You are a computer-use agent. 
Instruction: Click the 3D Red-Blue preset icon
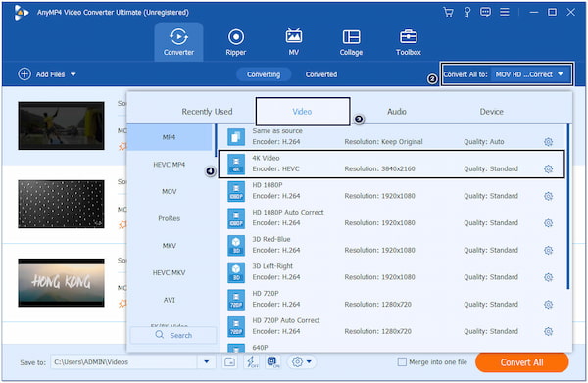pos(236,246)
